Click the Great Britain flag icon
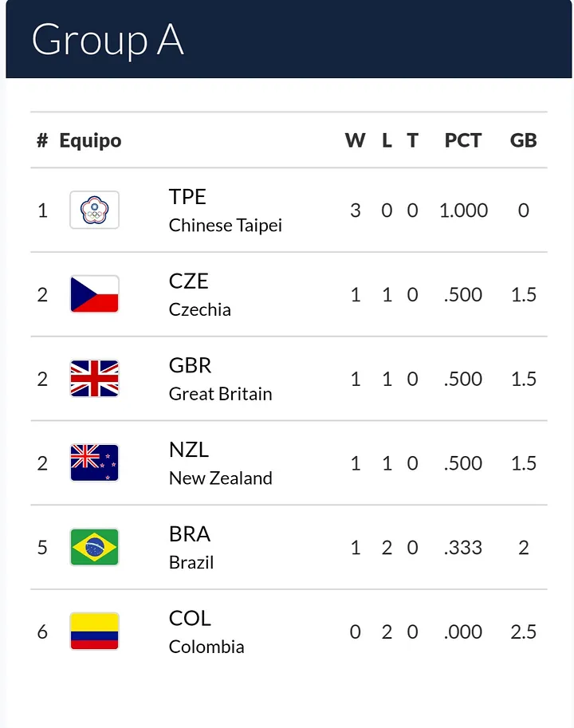Screen dimensions: 574x728 pos(94,379)
